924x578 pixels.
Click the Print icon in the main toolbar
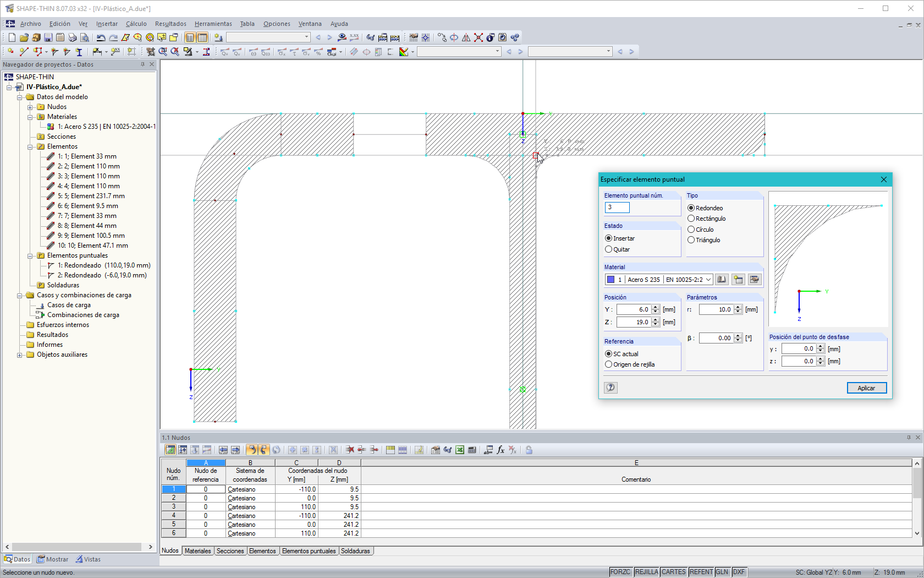[73, 37]
